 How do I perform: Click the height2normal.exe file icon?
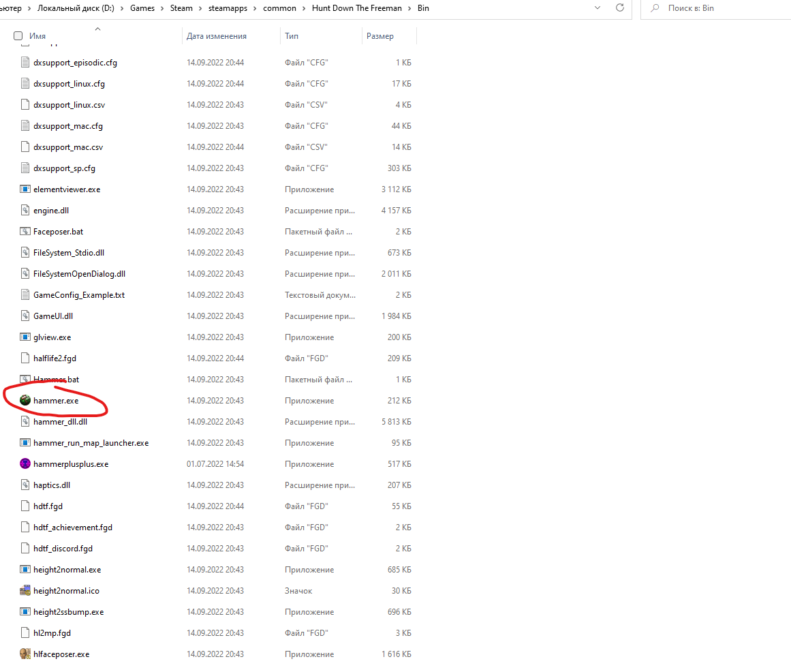[25, 569]
